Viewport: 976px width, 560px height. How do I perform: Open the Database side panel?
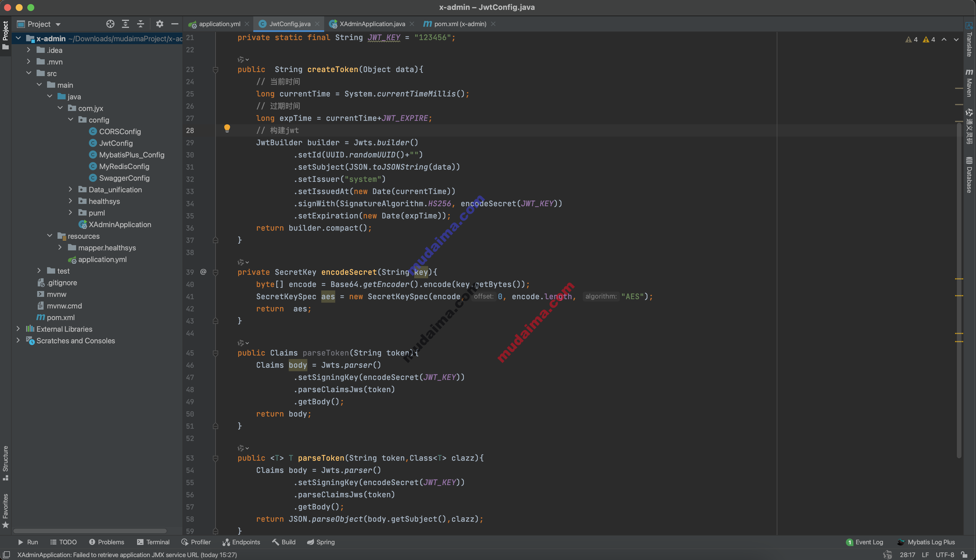coord(969,175)
